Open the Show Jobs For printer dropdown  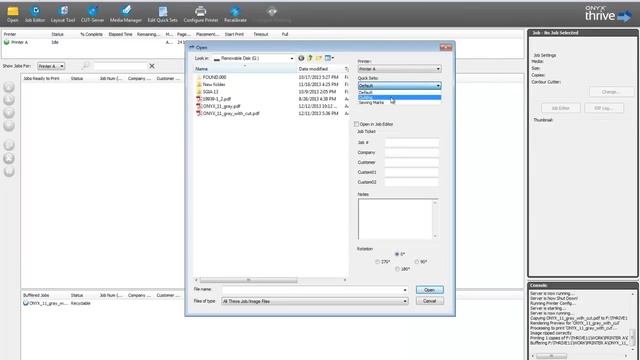[x=51, y=66]
